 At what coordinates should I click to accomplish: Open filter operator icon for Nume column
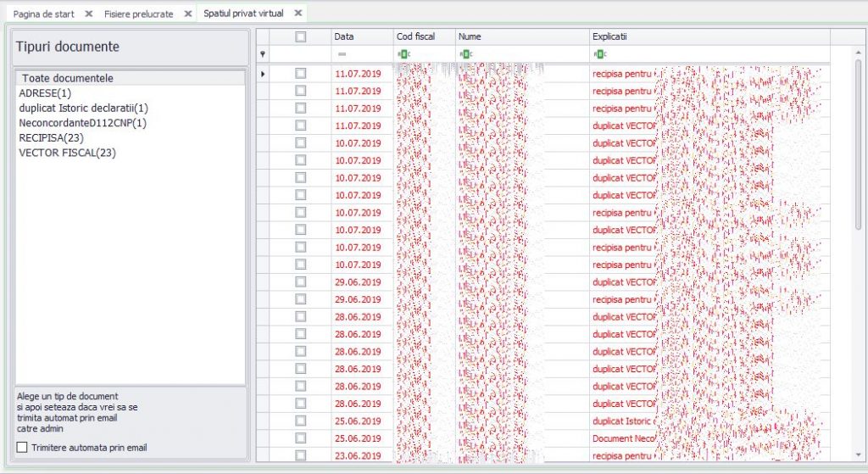tap(465, 53)
